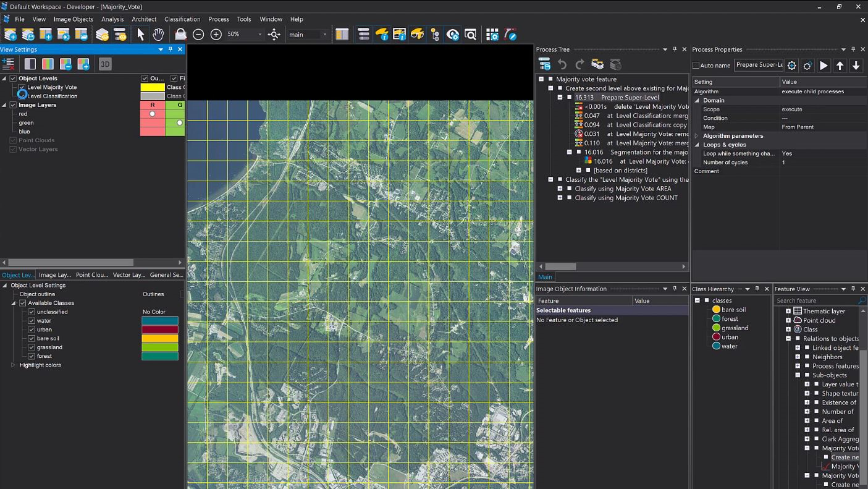868x489 pixels.
Task: Select the grassland class in Class Hierarchy
Action: point(735,328)
